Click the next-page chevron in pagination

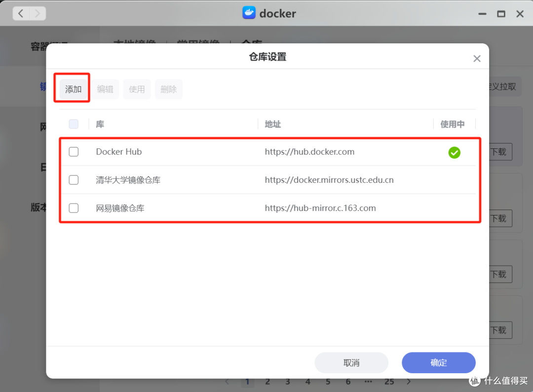point(409,382)
